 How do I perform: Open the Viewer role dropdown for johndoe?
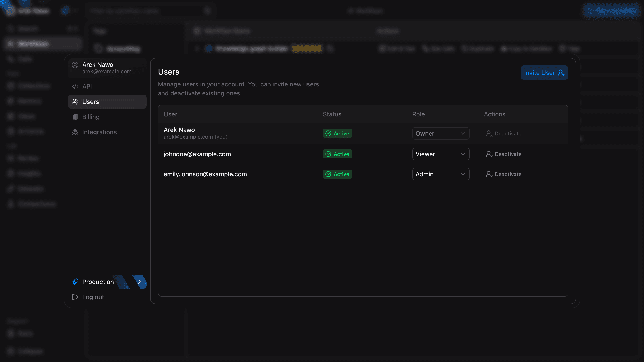(441, 154)
